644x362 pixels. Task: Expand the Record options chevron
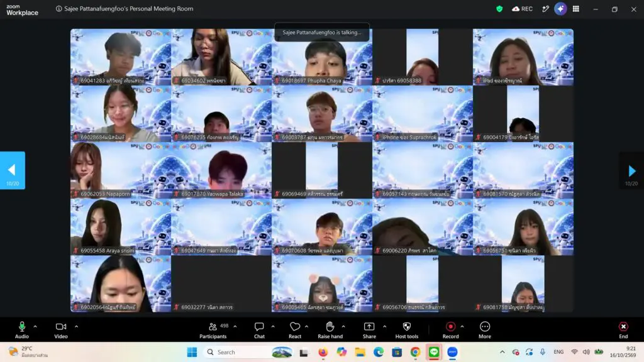point(462,327)
